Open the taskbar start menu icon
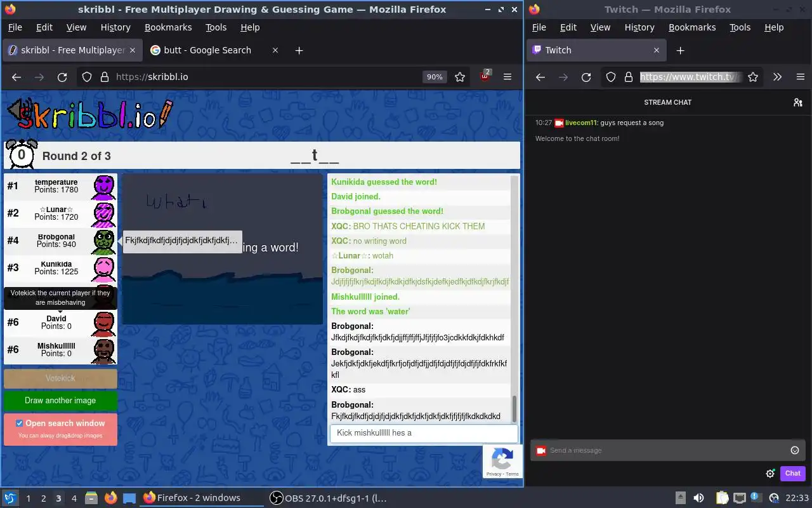 10,498
